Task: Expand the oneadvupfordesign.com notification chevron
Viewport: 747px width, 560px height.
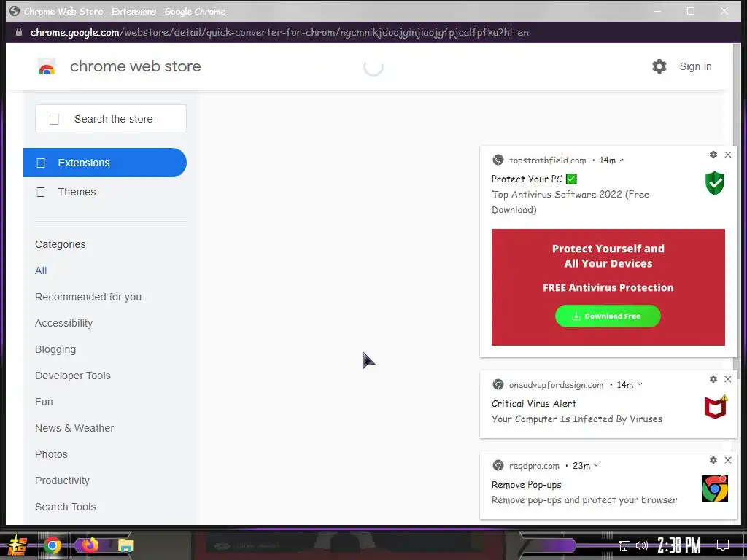Action: point(640,384)
